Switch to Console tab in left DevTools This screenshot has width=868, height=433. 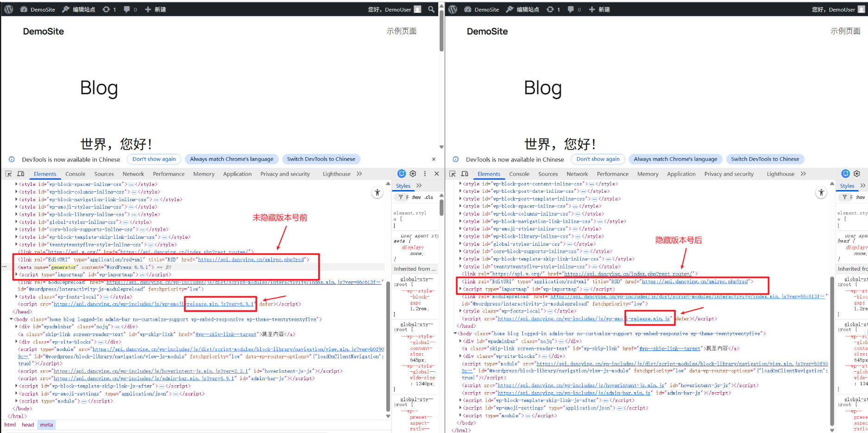pyautogui.click(x=75, y=174)
